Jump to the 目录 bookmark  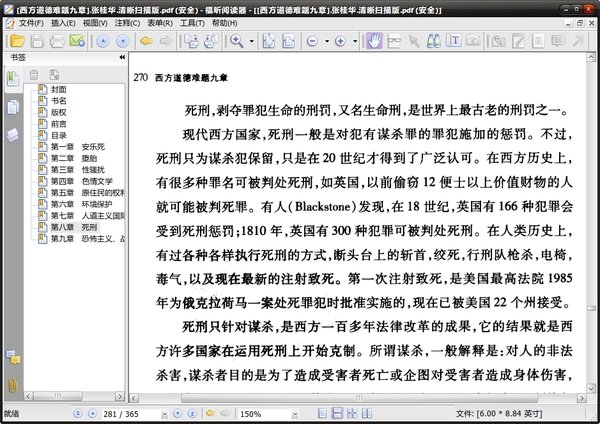(x=59, y=135)
